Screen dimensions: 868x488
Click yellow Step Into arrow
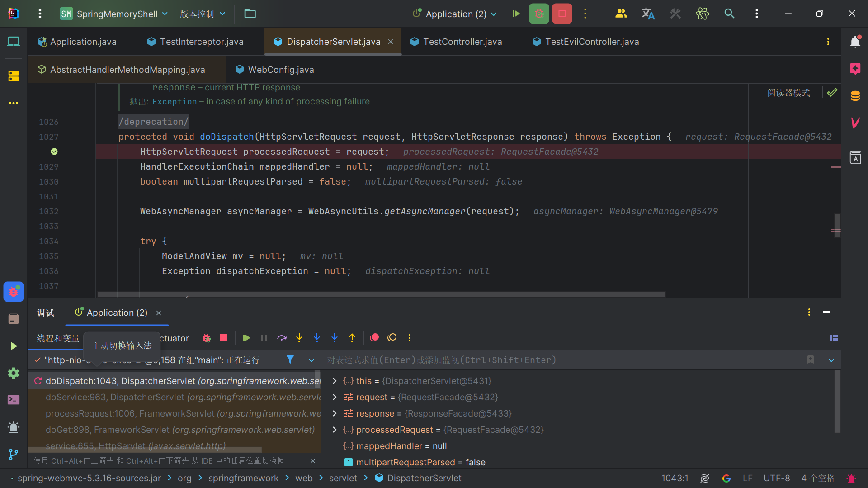[299, 338]
